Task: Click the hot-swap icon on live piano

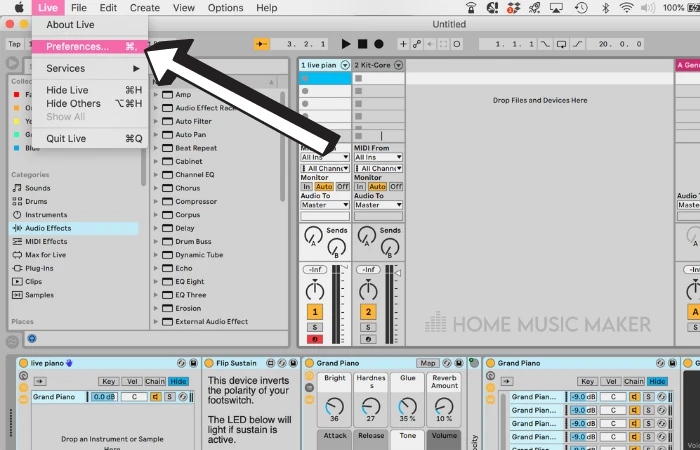Action: click(181, 363)
